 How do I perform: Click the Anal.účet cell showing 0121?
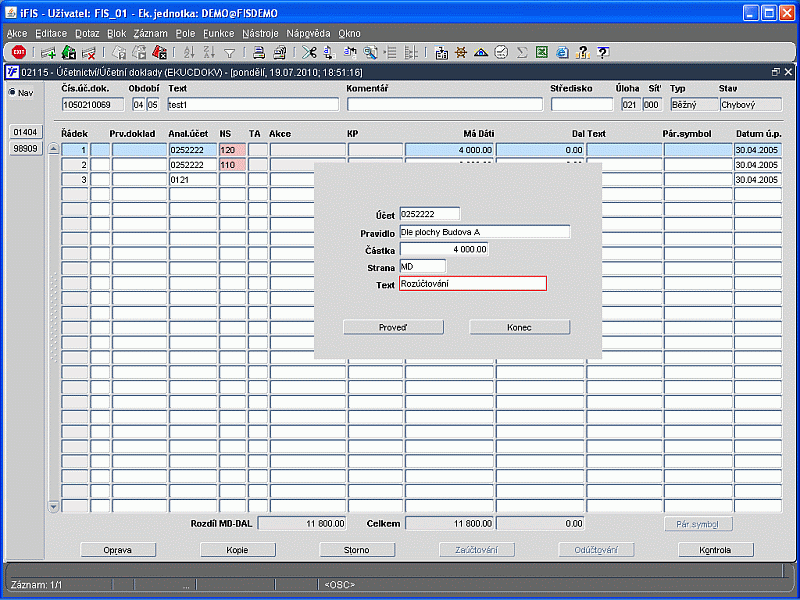(193, 180)
